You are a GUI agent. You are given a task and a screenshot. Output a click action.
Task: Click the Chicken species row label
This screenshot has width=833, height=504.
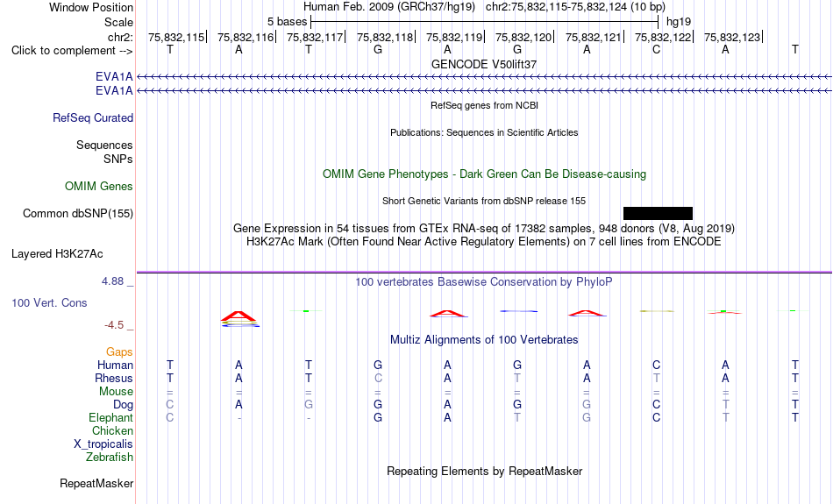[x=112, y=430]
